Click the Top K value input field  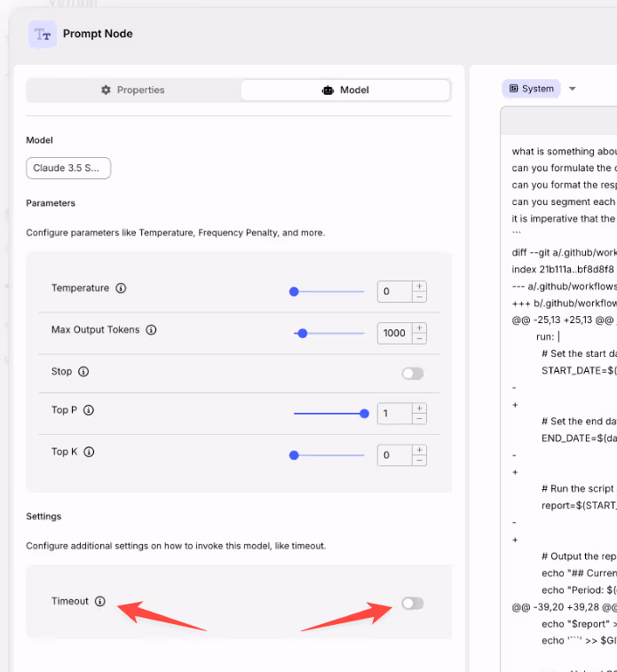(395, 455)
